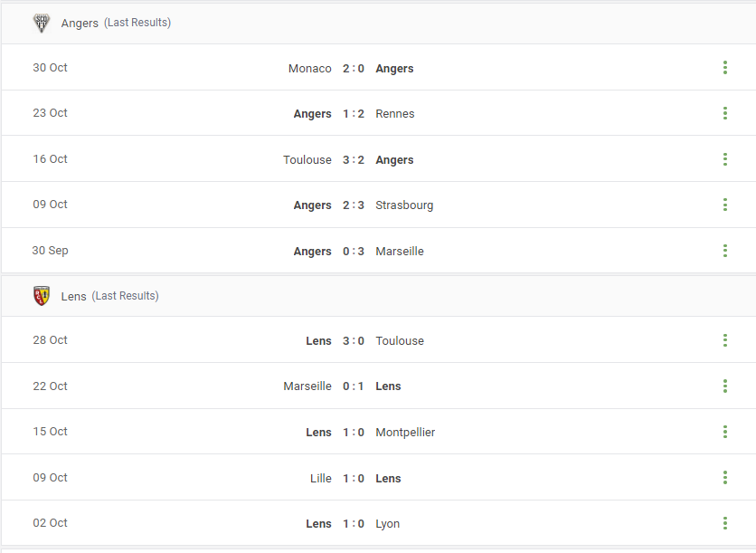The height and width of the screenshot is (553, 756).
Task: Open three-dot menu for Toulouse vs Angers
Action: (724, 159)
